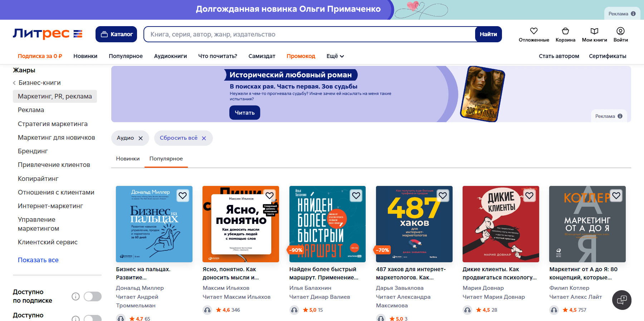Image resolution: width=644 pixels, height=321 pixels.
Task: Select 'Клиентский сервис' genre
Action: pyautogui.click(x=48, y=242)
